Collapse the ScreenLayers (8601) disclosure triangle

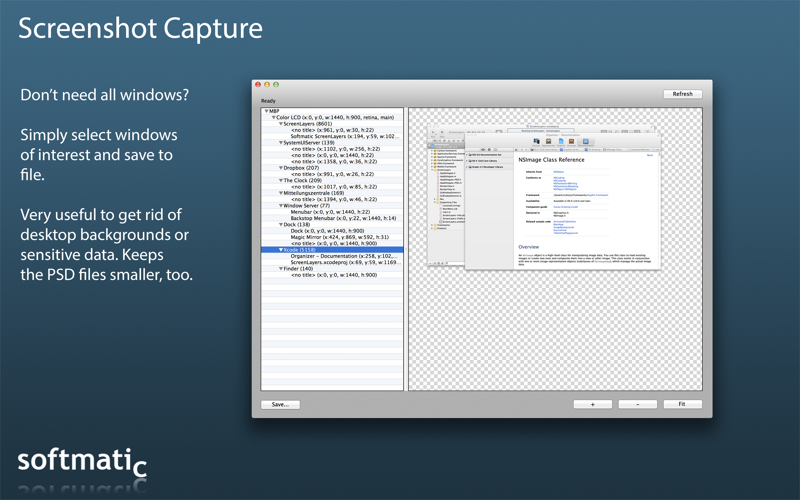(x=281, y=123)
